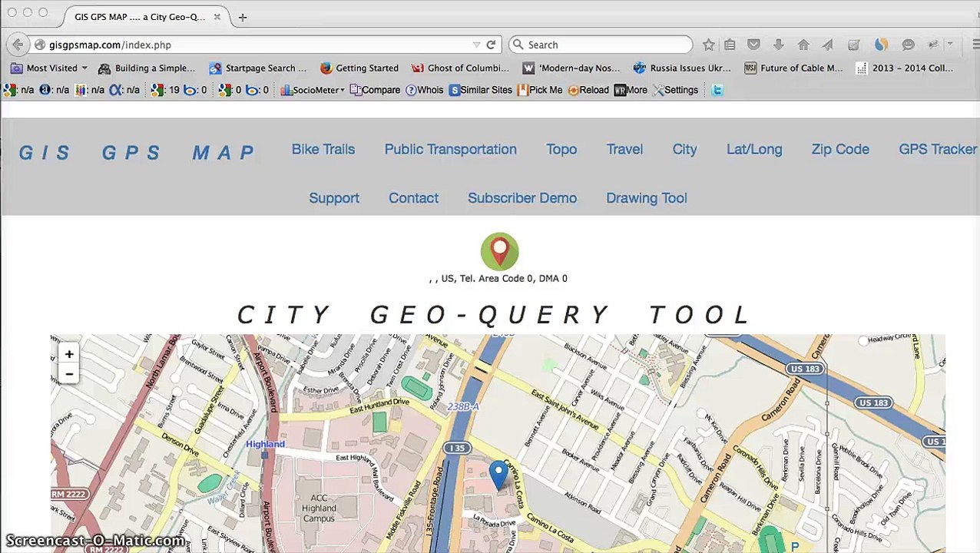980x553 pixels.
Task: Open the Future of Cable M... bookmark
Action: point(793,68)
